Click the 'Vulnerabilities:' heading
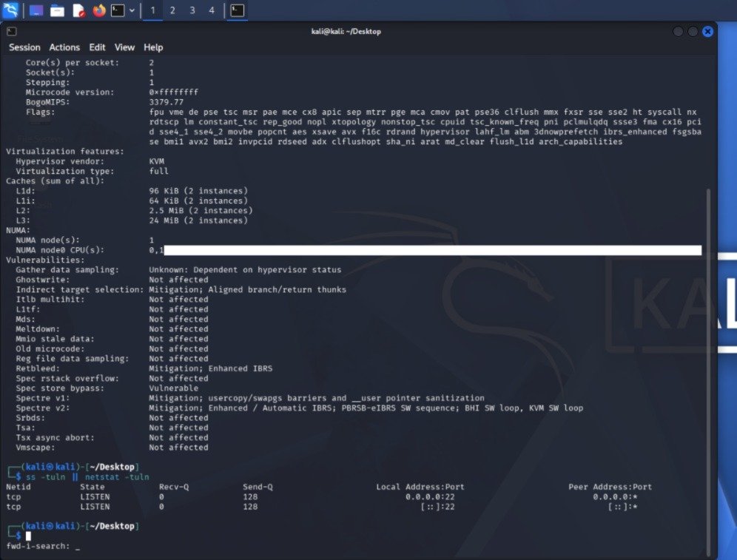 click(x=45, y=260)
